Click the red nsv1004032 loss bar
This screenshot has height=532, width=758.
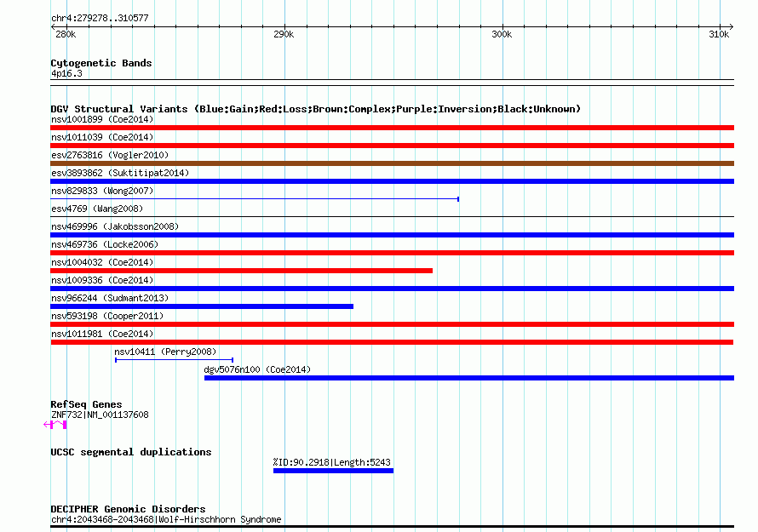[241, 271]
